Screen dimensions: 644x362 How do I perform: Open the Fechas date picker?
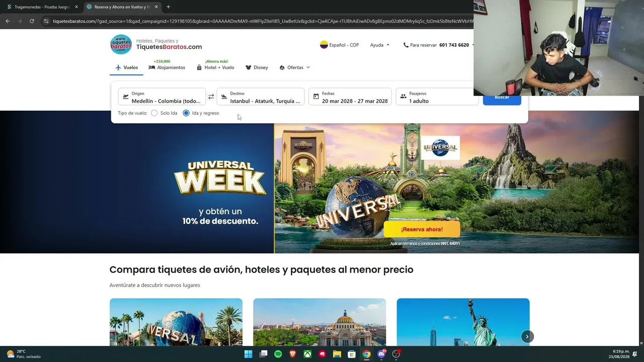[350, 97]
